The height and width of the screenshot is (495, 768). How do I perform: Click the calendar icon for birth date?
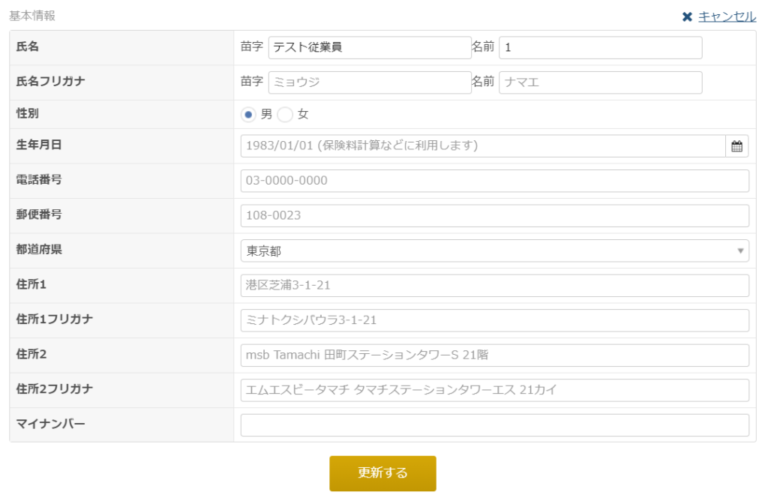click(x=737, y=147)
